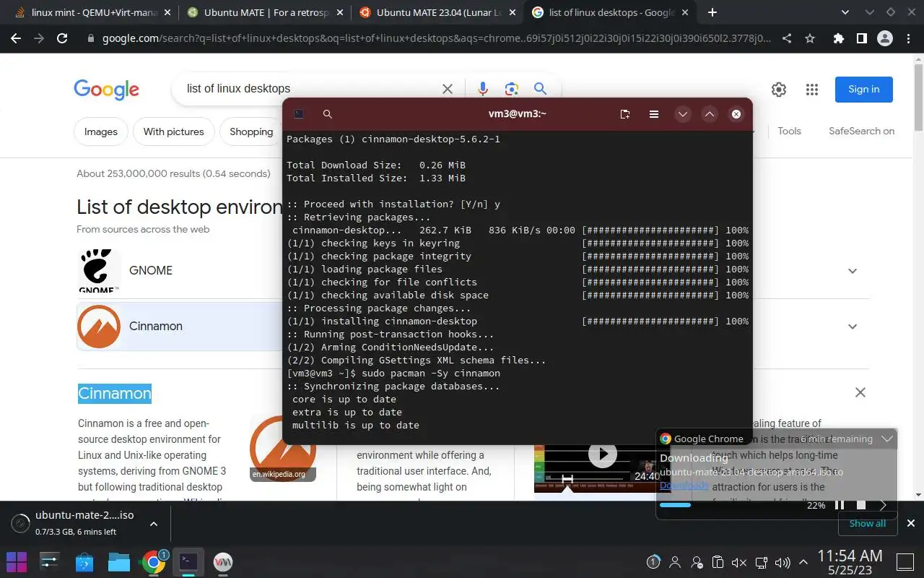Image resolution: width=924 pixels, height=578 pixels.
Task: Collapse the Chrome download notification popup
Action: click(888, 439)
